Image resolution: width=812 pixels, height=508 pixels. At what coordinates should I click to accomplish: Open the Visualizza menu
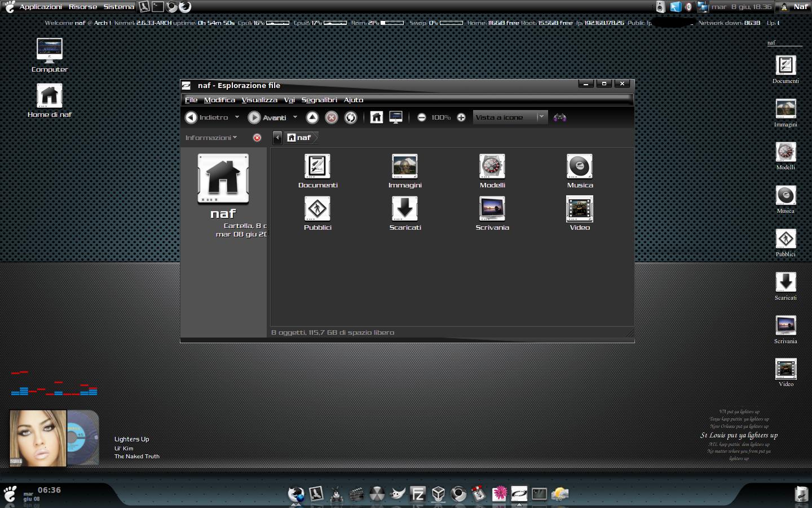(x=259, y=100)
